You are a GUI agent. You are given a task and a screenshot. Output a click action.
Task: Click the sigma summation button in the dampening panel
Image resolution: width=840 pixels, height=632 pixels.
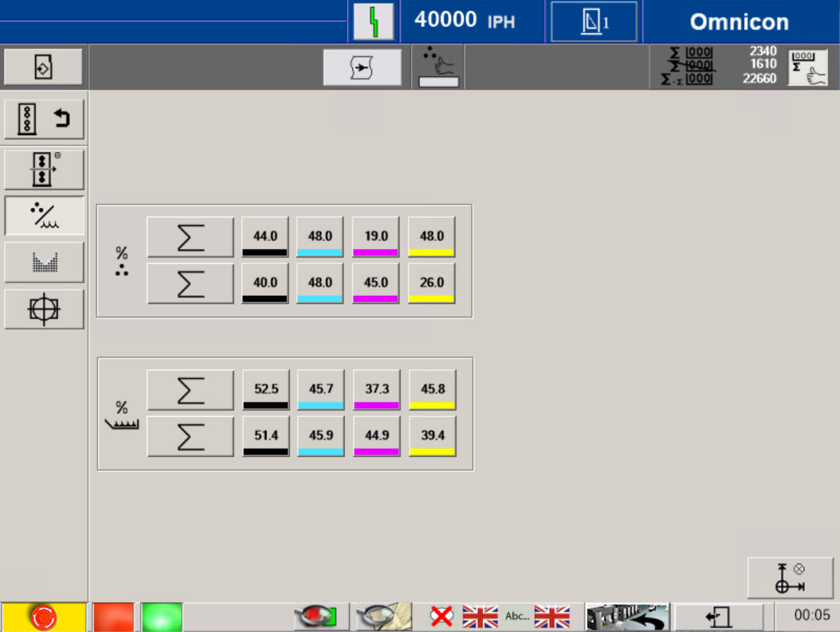[190, 389]
